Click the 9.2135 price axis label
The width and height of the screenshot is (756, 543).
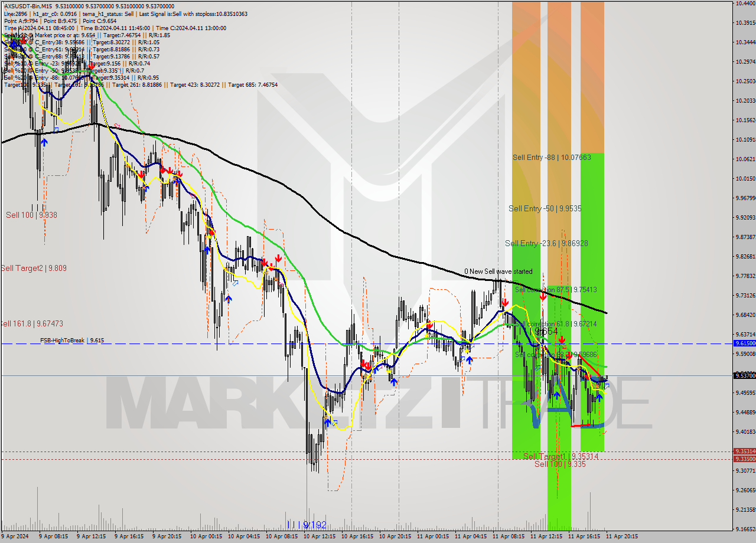pyautogui.click(x=745, y=509)
